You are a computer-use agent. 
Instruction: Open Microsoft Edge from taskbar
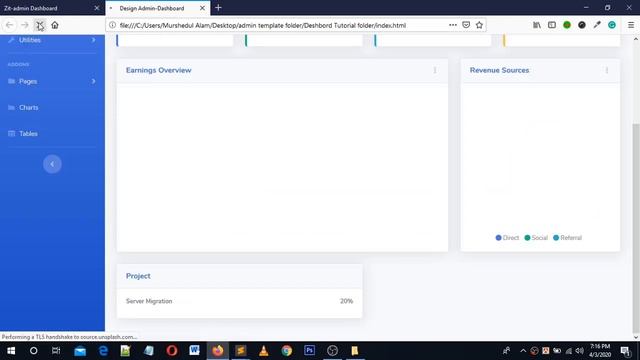click(103, 351)
